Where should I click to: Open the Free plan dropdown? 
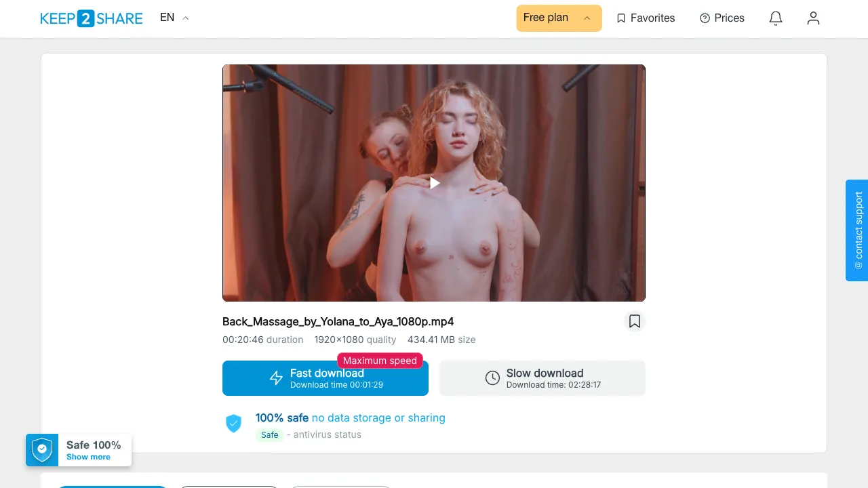click(x=559, y=18)
